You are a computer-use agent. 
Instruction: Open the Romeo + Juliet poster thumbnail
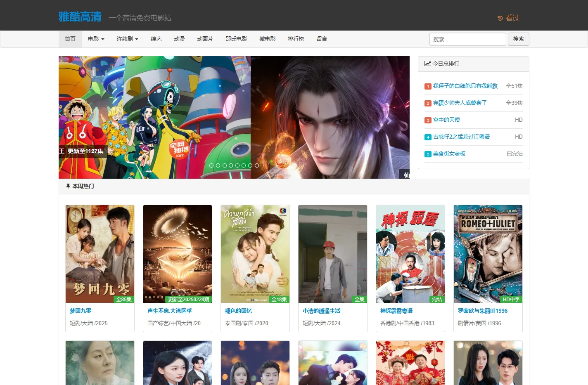click(488, 254)
